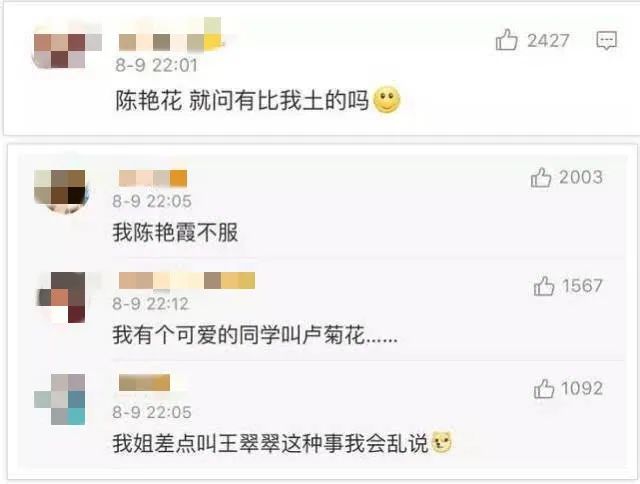Open avatar of the top commenter
Image resolution: width=640 pixels, height=484 pixels.
point(67,44)
